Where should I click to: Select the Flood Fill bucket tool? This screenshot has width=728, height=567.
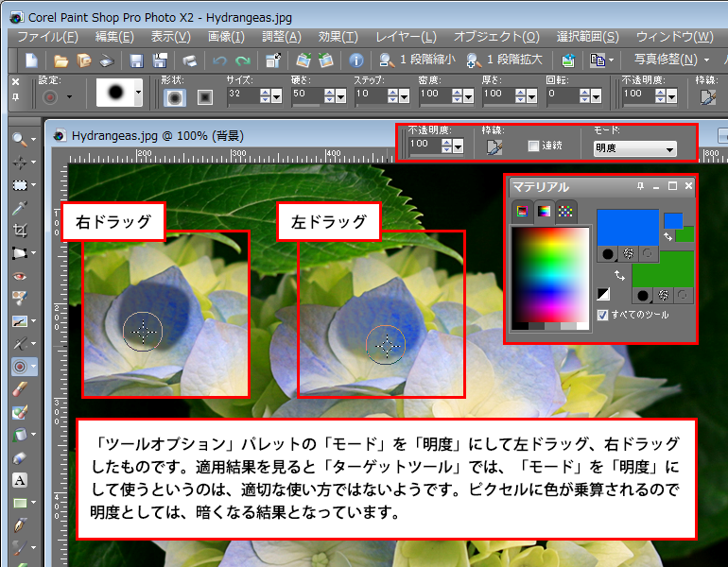click(x=20, y=435)
